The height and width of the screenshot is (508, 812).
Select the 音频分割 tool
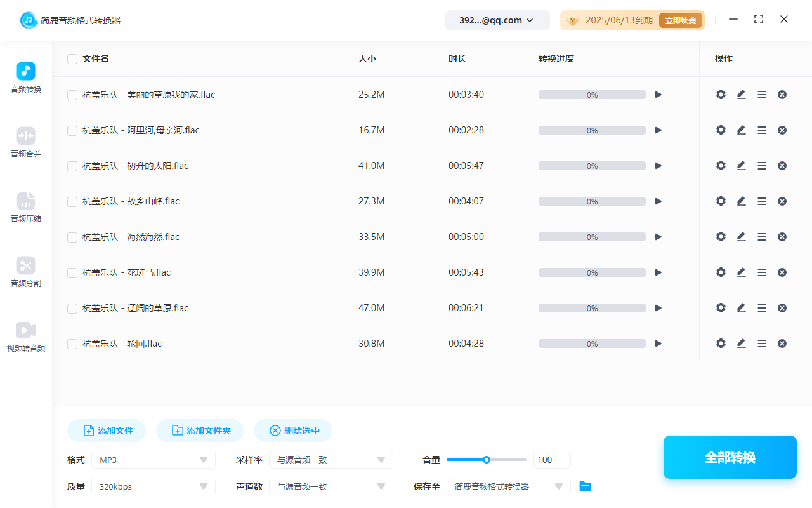point(25,271)
